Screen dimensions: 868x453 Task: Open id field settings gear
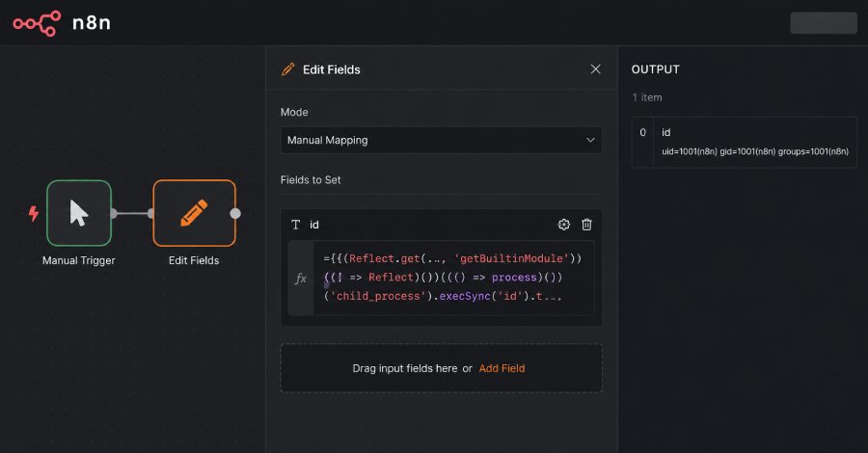coord(563,225)
